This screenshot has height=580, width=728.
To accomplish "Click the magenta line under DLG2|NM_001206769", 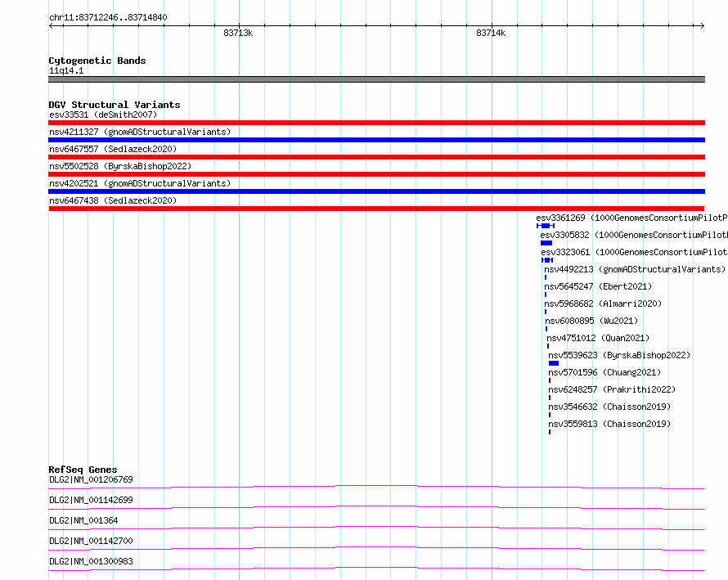I will coord(376,487).
